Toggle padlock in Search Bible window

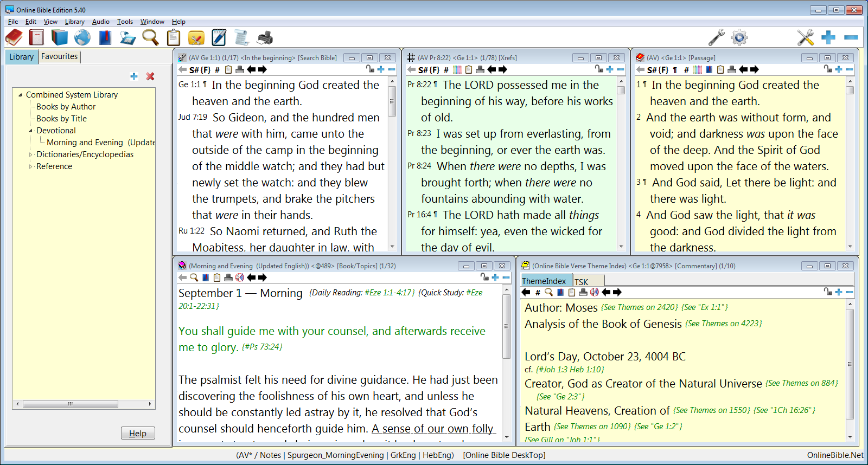tap(370, 69)
